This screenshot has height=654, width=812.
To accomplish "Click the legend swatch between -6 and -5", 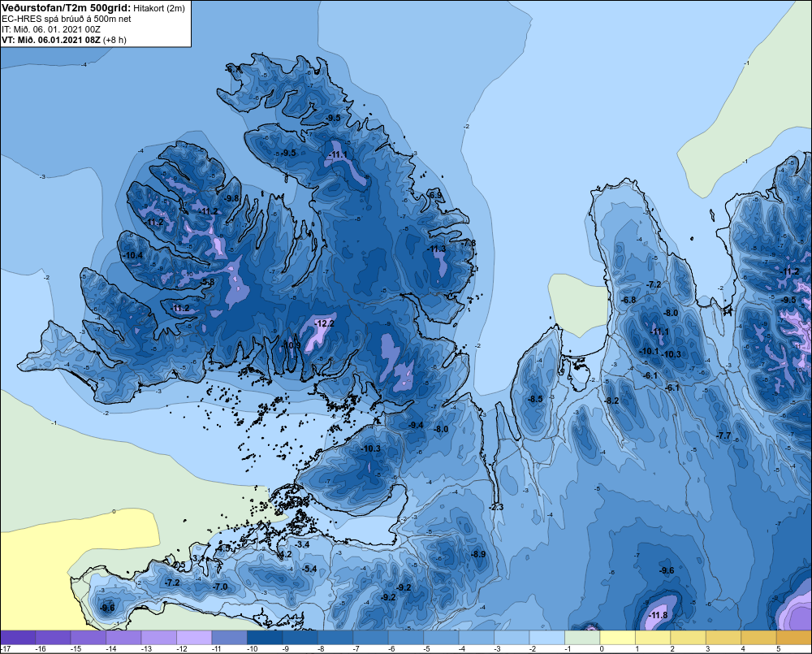I will click(406, 638).
